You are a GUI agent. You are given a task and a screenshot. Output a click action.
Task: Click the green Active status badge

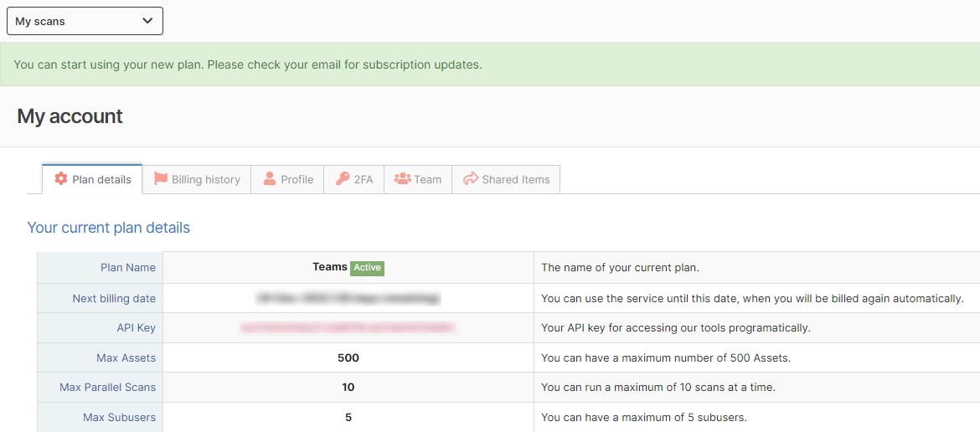(367, 268)
